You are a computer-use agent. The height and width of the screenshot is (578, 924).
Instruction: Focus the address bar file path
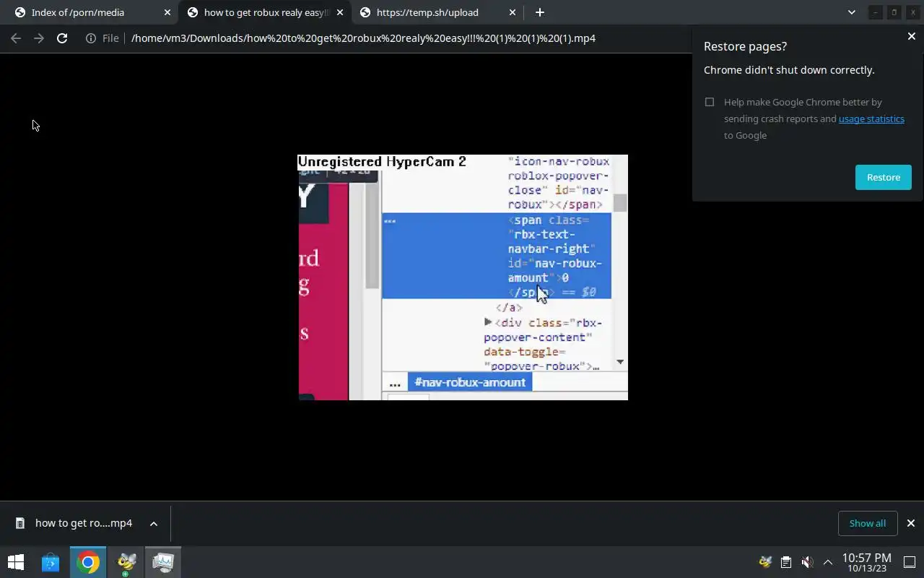[x=363, y=38]
